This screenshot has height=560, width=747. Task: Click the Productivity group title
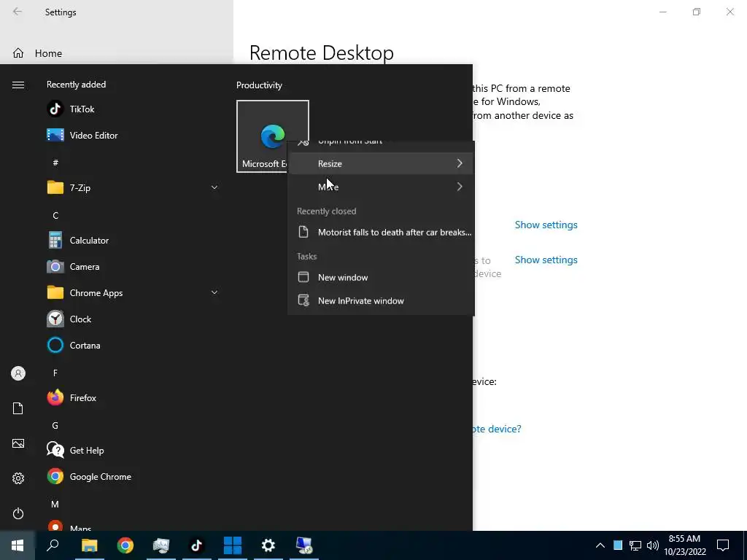point(259,85)
